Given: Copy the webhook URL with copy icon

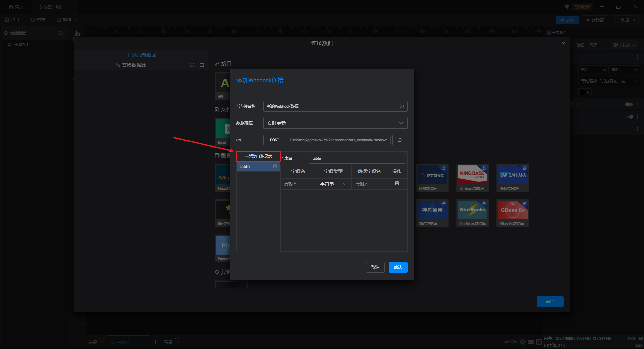Looking at the screenshot, I should pos(399,140).
